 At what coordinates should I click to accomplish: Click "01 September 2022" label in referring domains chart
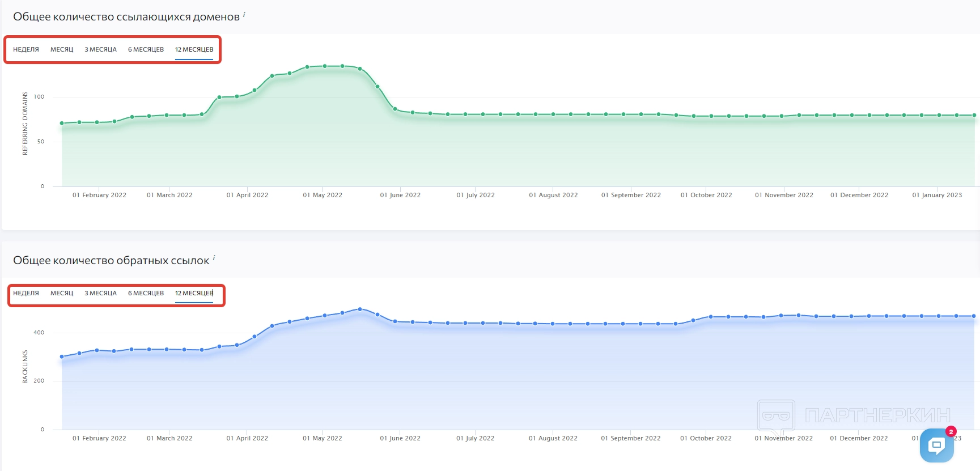point(631,195)
